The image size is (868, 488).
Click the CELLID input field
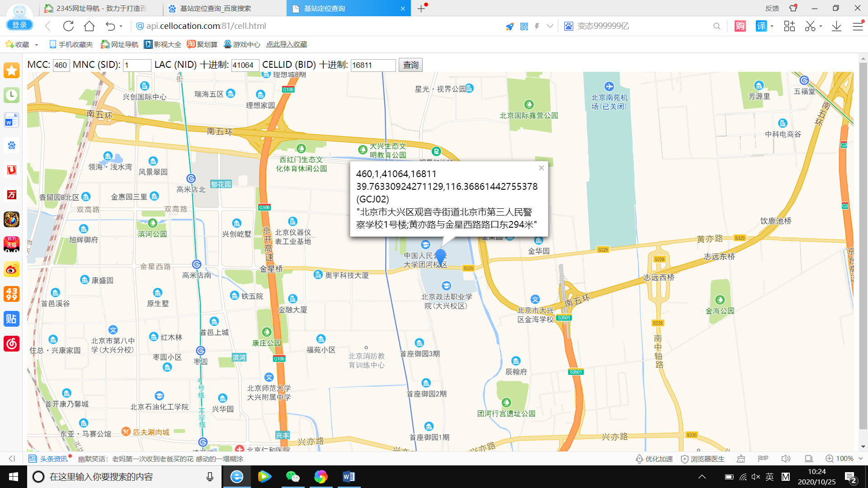coord(373,65)
